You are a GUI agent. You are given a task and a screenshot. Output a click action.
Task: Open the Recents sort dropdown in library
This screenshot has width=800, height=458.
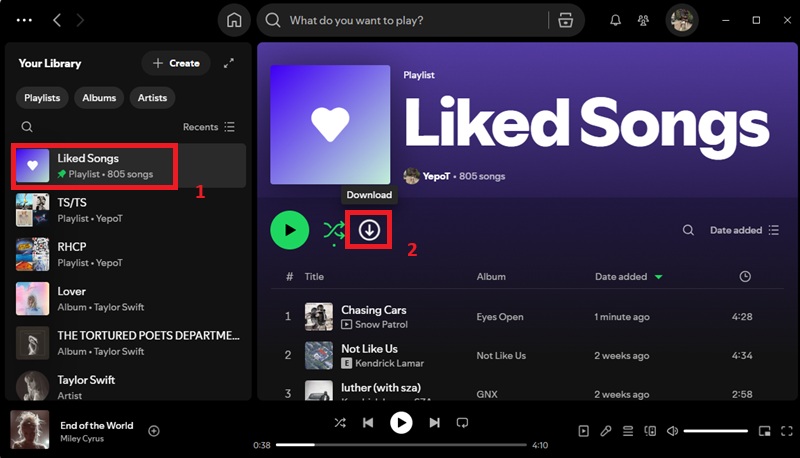(209, 126)
